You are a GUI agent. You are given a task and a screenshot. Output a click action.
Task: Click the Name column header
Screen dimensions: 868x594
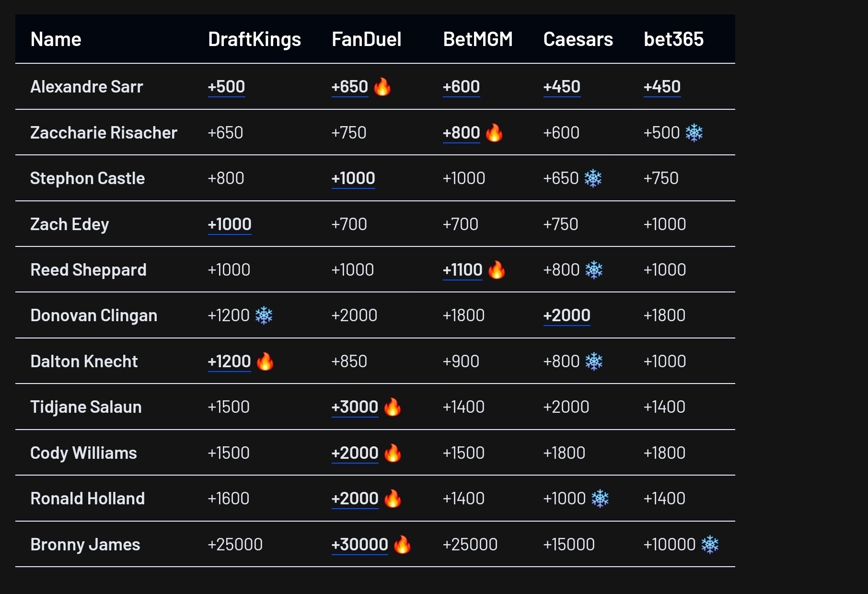pyautogui.click(x=56, y=39)
